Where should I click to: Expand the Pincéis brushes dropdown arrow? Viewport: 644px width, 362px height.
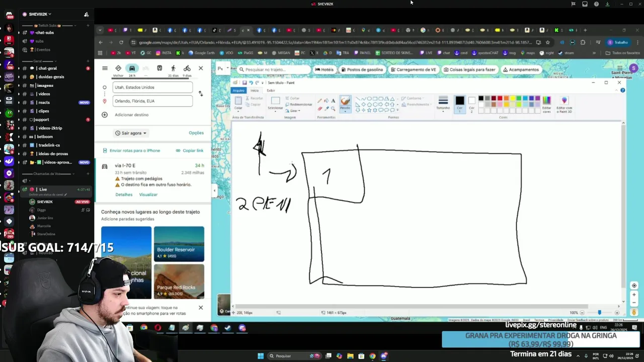[345, 111]
